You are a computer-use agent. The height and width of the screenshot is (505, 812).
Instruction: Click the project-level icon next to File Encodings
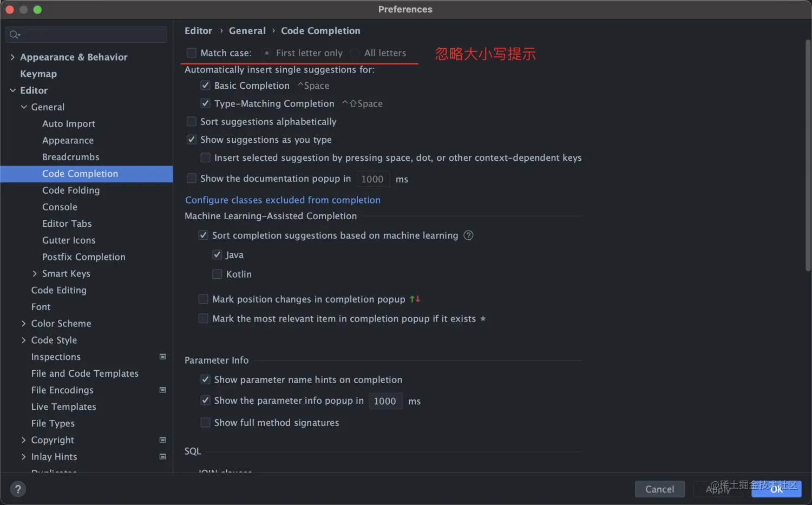(162, 390)
